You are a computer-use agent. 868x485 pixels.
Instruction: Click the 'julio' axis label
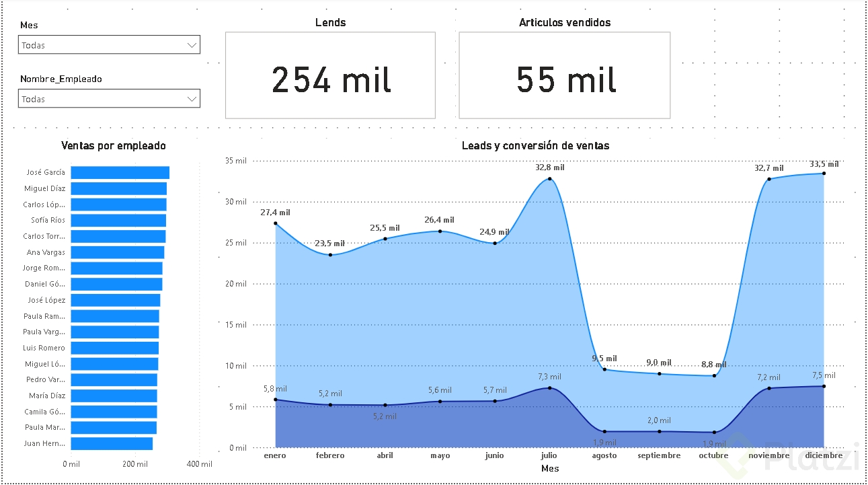tap(549, 455)
